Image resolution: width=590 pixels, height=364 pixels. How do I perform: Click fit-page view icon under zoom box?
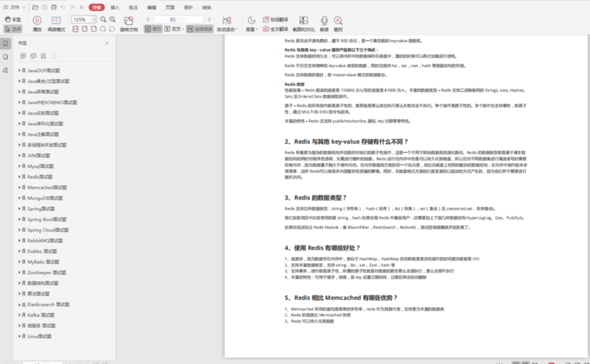(85, 29)
